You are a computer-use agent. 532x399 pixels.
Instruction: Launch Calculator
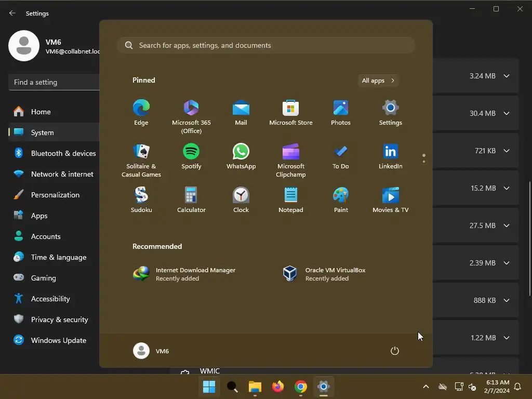click(x=191, y=200)
